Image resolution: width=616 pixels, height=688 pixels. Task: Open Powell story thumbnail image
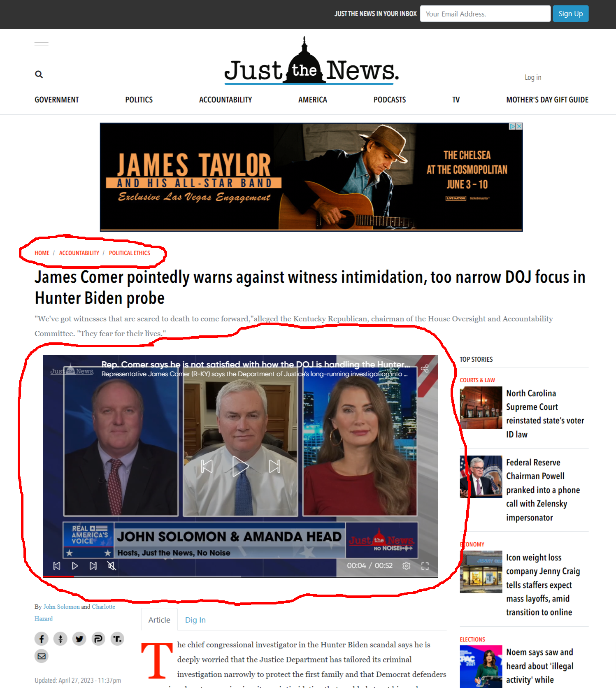(x=481, y=477)
